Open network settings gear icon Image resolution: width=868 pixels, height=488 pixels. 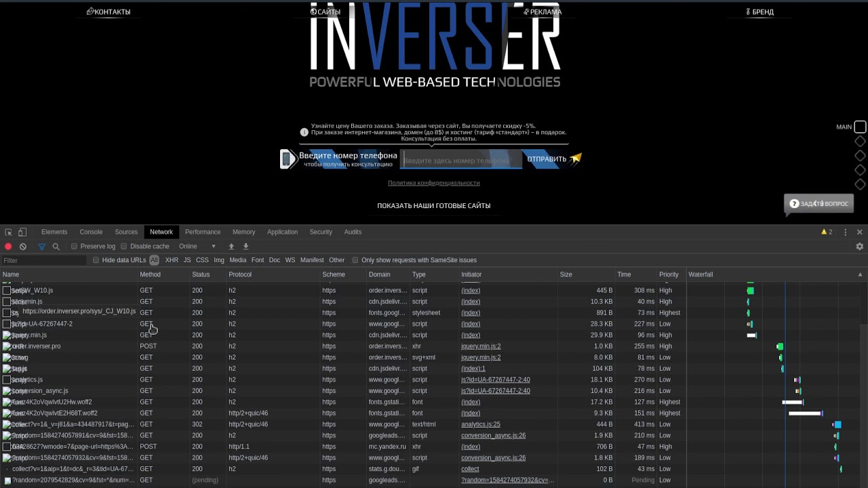(860, 247)
